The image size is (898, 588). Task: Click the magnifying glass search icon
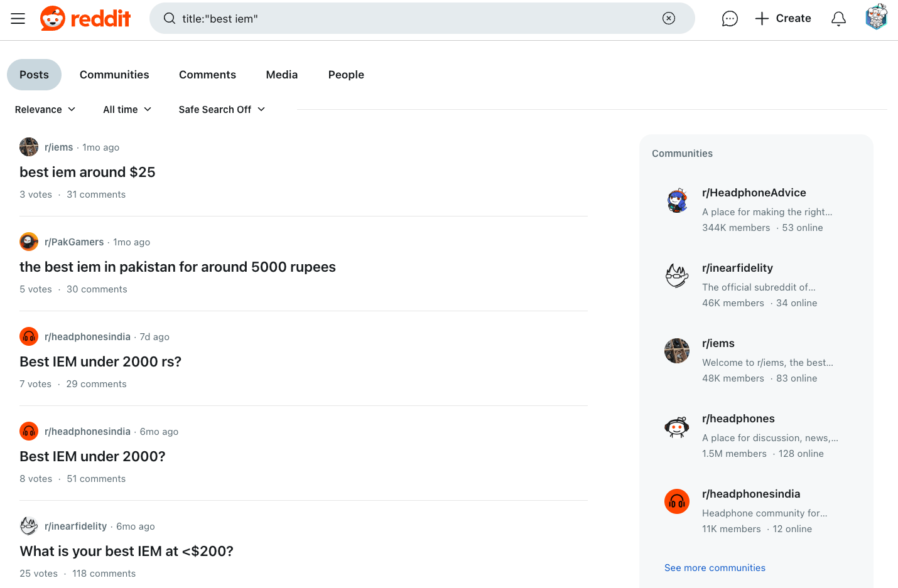tap(170, 19)
